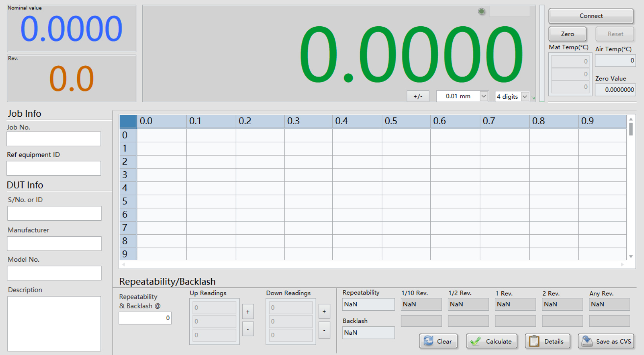Click the clipboard Details icon

coord(534,341)
